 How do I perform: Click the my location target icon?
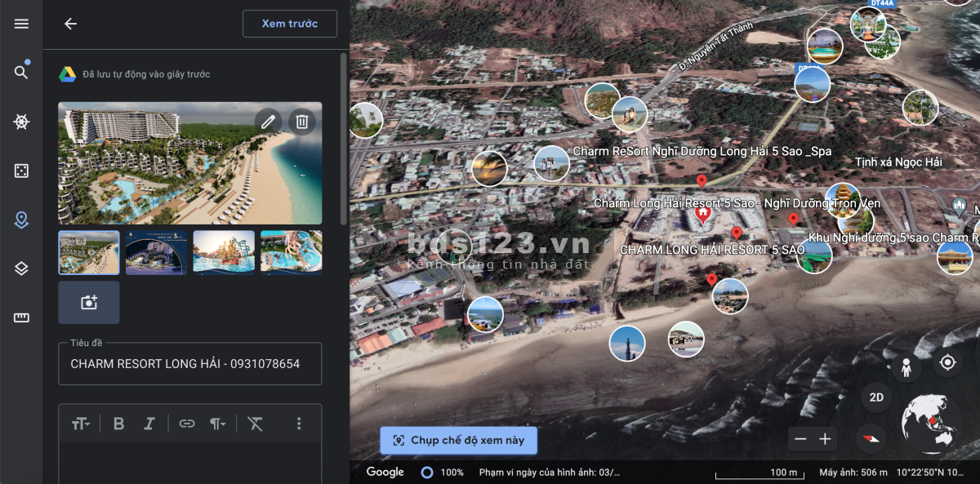click(x=947, y=362)
